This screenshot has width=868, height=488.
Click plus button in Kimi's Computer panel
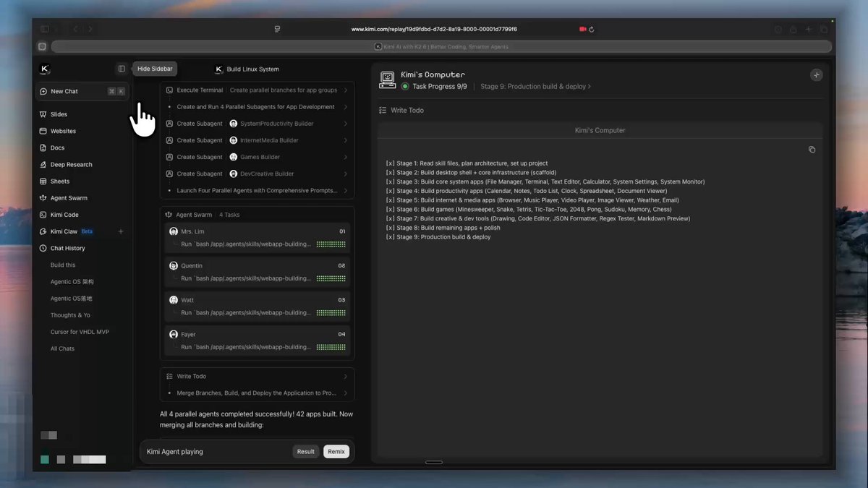point(816,74)
